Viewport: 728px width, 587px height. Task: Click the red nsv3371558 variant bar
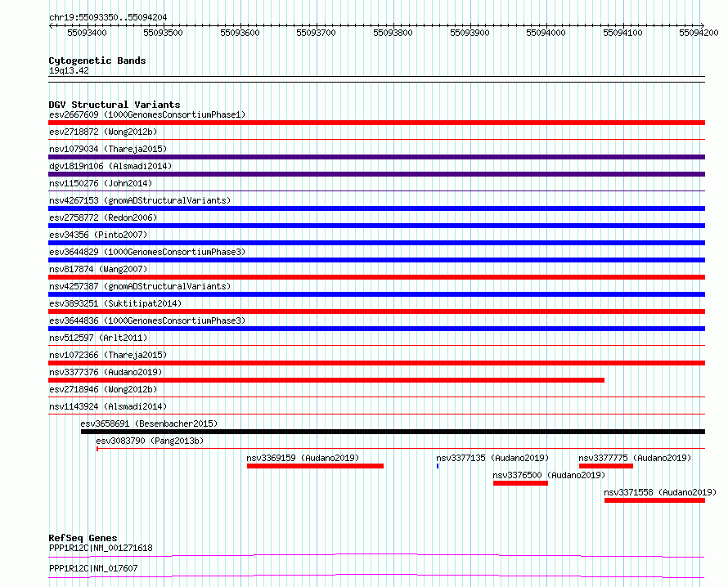[654, 500]
